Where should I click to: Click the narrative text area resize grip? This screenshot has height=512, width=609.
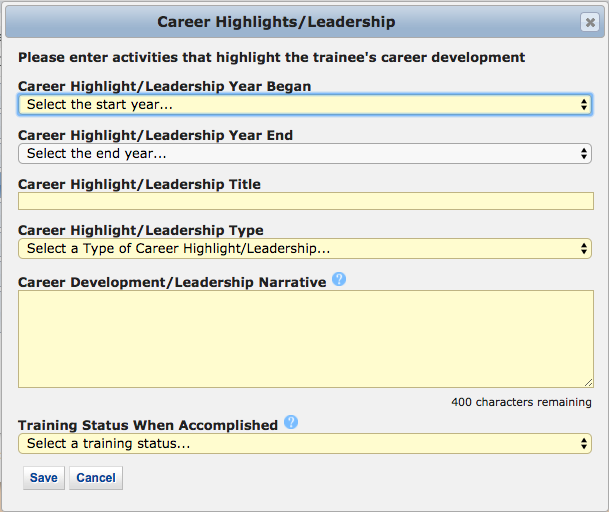(x=588, y=382)
